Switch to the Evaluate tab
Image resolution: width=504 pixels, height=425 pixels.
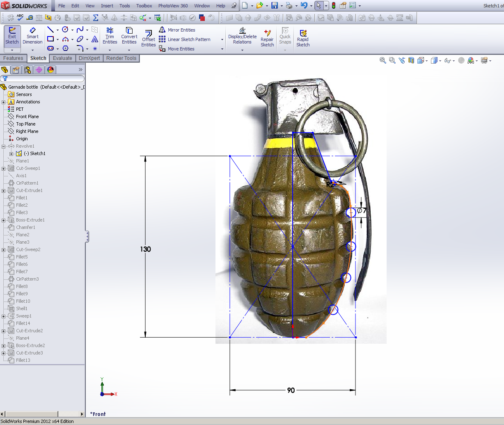pyautogui.click(x=62, y=58)
